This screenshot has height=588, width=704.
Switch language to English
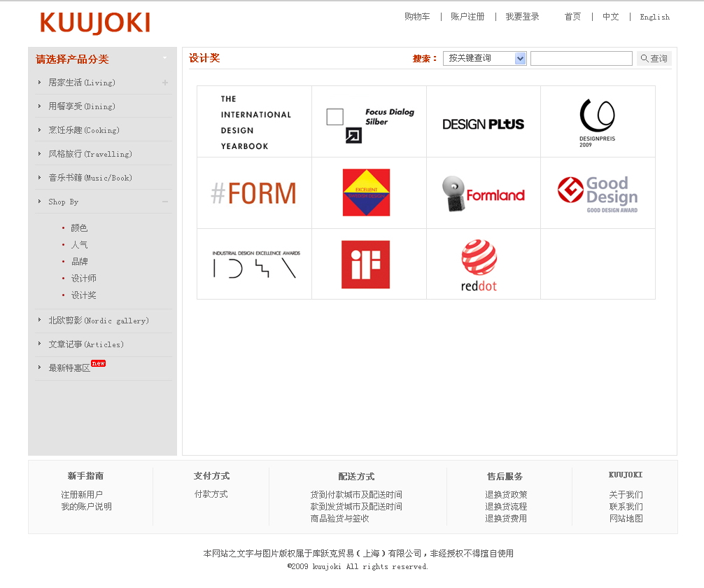pos(654,17)
